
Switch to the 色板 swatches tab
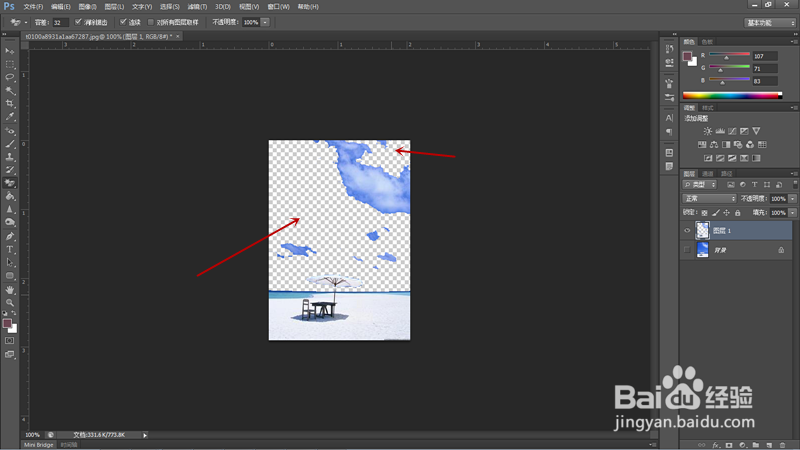click(707, 42)
